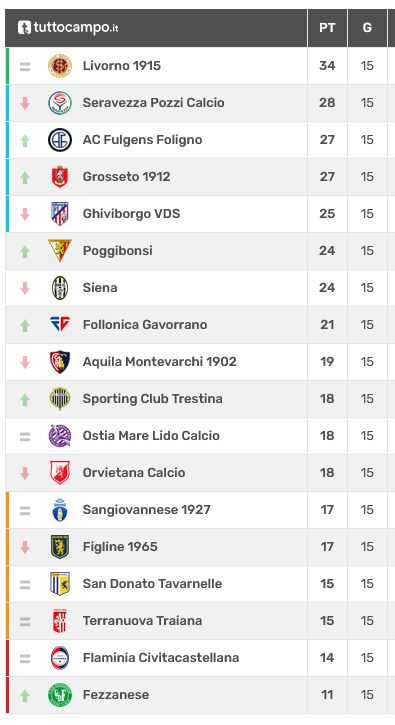Select the Terranuova Traiana points value 15
This screenshot has width=395, height=725.
(327, 621)
